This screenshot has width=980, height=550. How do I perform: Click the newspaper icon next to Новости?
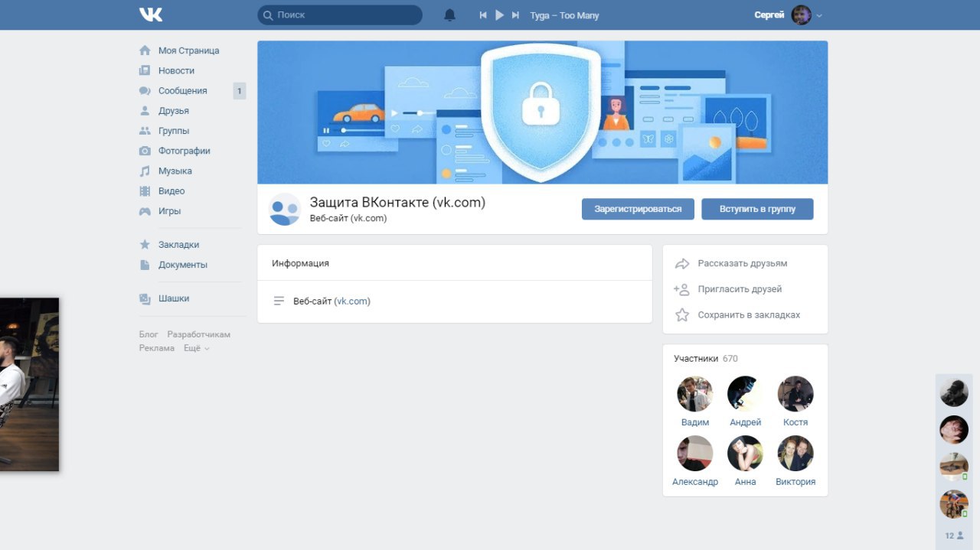[145, 70]
